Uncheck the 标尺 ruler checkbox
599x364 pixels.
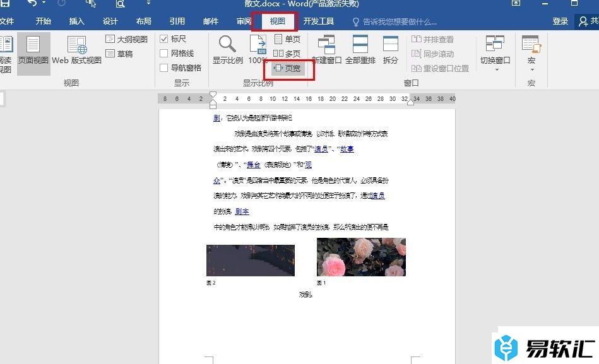coord(164,39)
